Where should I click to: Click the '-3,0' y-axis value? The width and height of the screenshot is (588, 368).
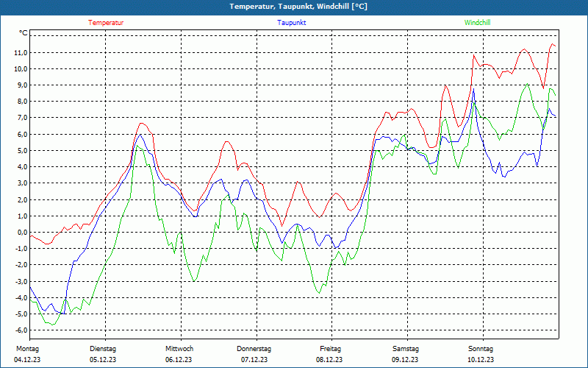(x=22, y=281)
